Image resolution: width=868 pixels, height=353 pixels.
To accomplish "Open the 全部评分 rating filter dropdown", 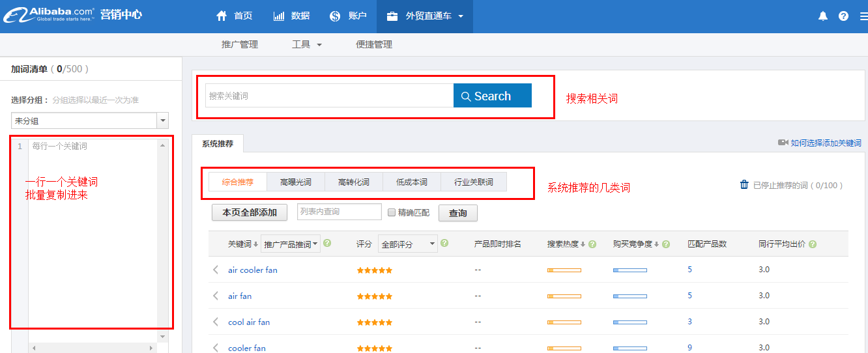I will pos(407,244).
